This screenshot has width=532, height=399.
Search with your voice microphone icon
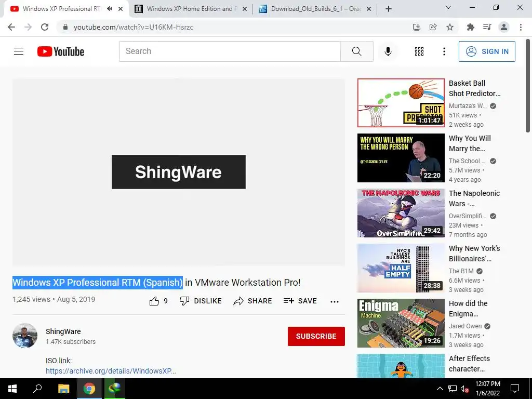tap(388, 51)
